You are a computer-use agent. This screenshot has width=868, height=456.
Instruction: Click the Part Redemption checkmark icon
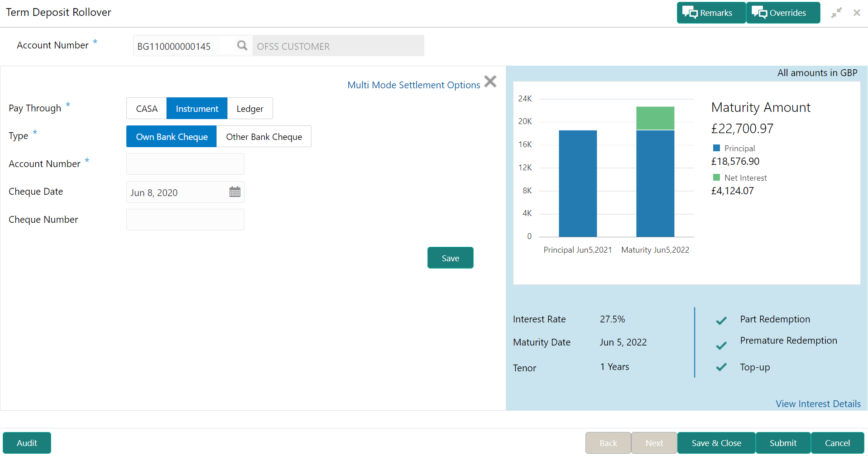click(x=721, y=321)
